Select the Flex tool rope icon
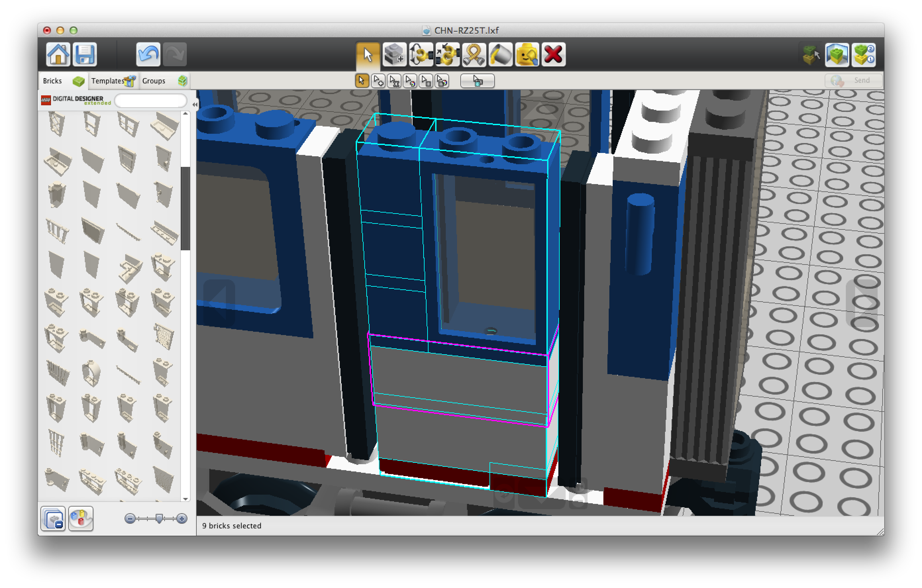The image size is (922, 588). (x=474, y=55)
